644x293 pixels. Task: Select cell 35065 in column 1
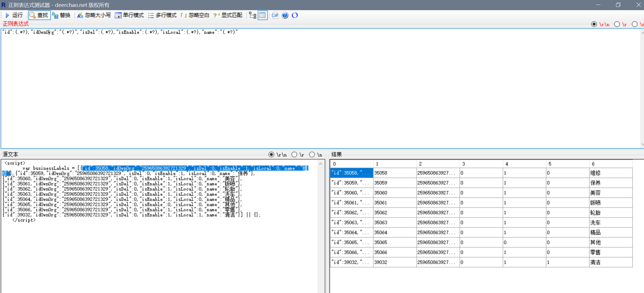click(395, 242)
